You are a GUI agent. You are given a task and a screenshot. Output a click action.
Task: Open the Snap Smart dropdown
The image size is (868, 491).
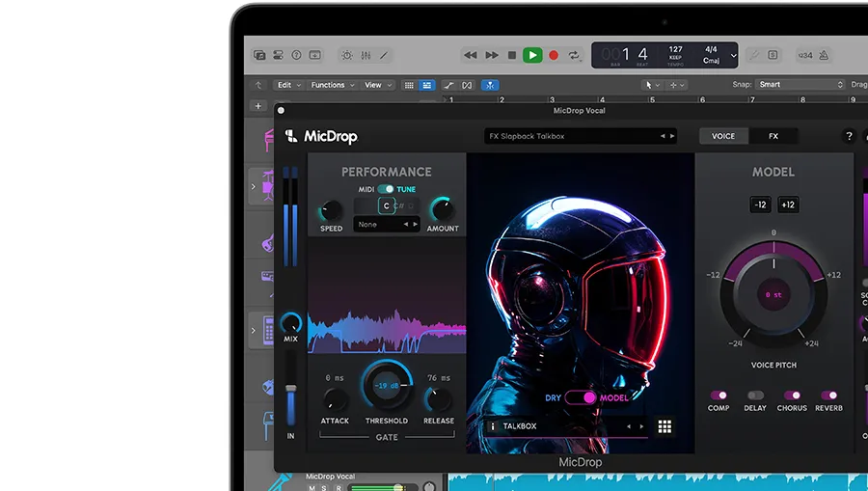click(800, 84)
